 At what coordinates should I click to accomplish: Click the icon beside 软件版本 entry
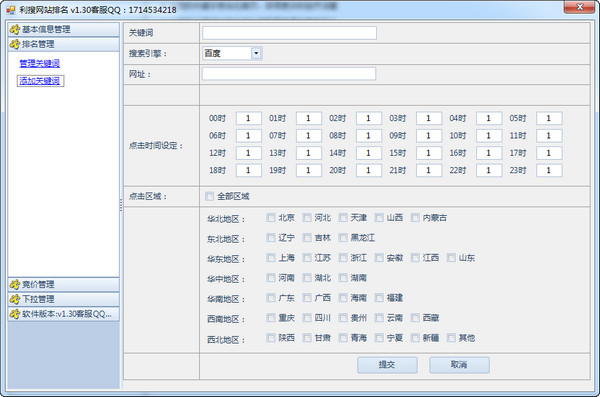click(15, 314)
